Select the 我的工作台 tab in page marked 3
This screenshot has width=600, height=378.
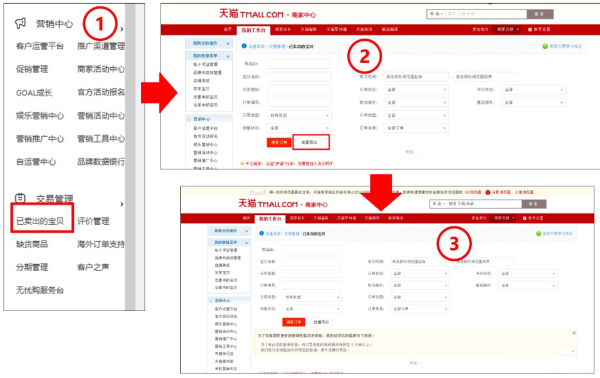click(x=270, y=218)
